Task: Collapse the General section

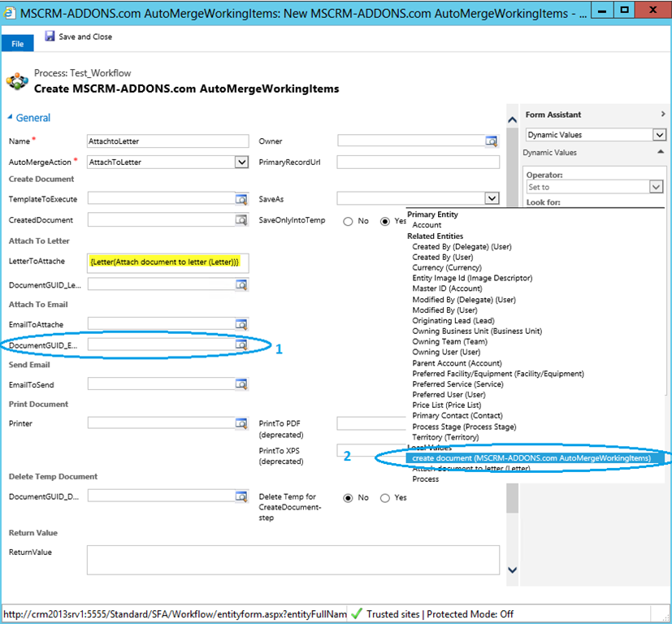Action: click(x=10, y=116)
